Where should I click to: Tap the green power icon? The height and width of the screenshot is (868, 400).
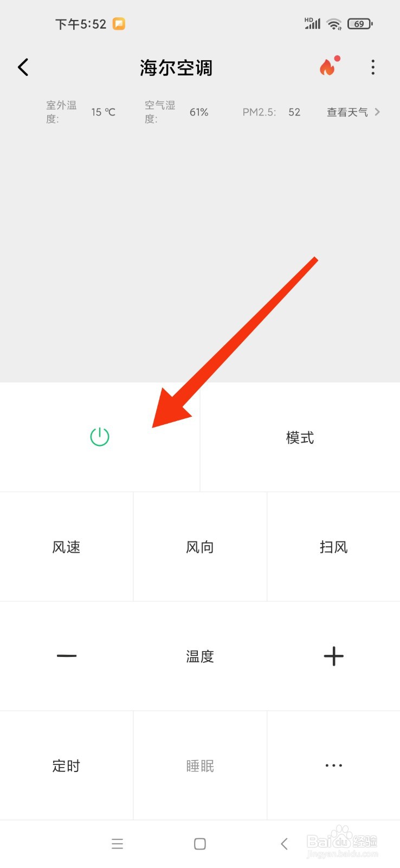pyautogui.click(x=100, y=437)
